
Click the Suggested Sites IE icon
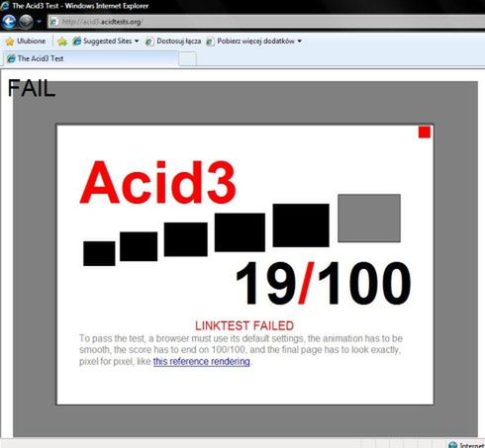tap(77, 42)
